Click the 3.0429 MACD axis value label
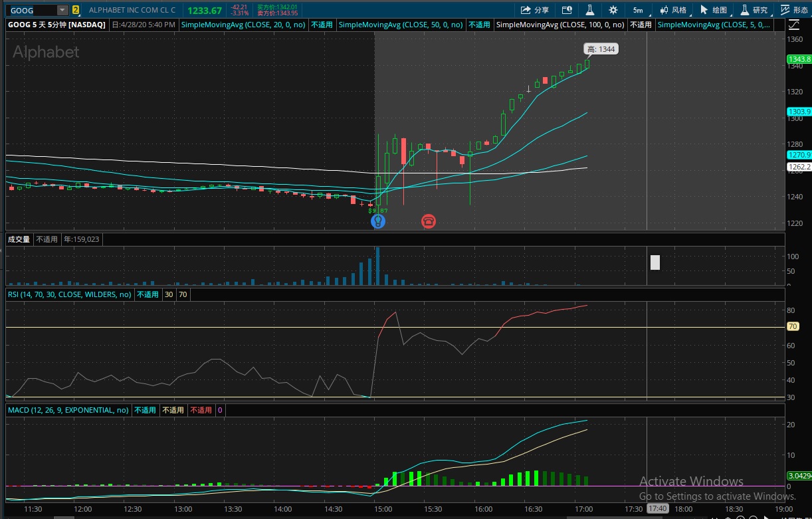 pos(799,475)
